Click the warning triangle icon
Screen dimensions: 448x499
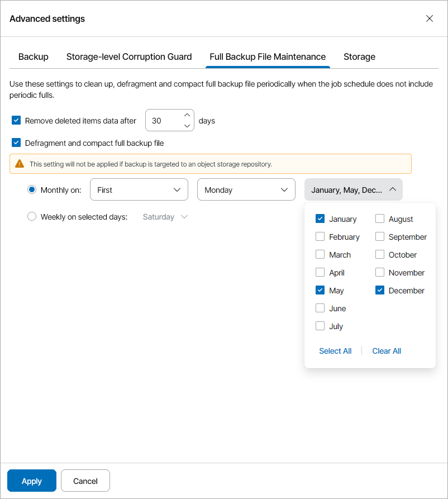tap(20, 164)
